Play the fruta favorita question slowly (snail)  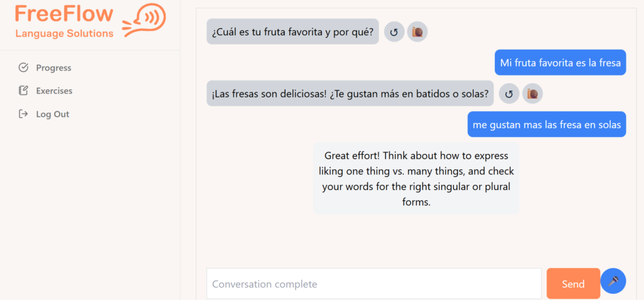pyautogui.click(x=418, y=31)
